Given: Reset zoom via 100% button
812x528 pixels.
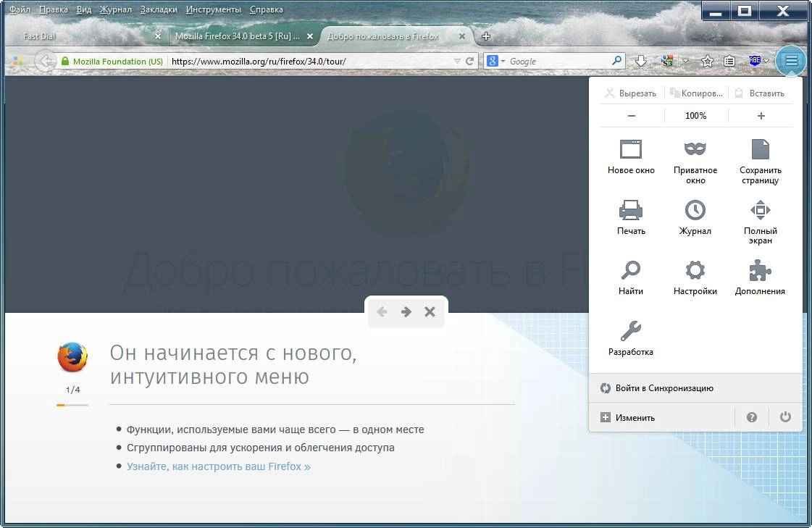Looking at the screenshot, I should pyautogui.click(x=695, y=116).
